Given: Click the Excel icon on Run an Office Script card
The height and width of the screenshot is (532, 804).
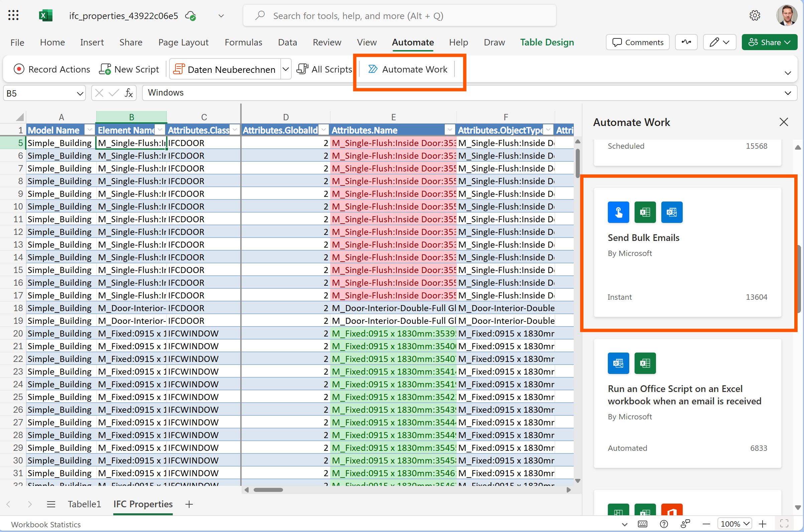Looking at the screenshot, I should (x=645, y=363).
